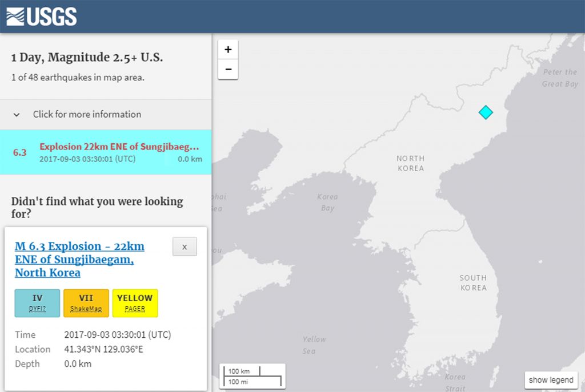Image resolution: width=585 pixels, height=392 pixels.
Task: Open the M 6.3 Explosion title link
Action: 79,259
